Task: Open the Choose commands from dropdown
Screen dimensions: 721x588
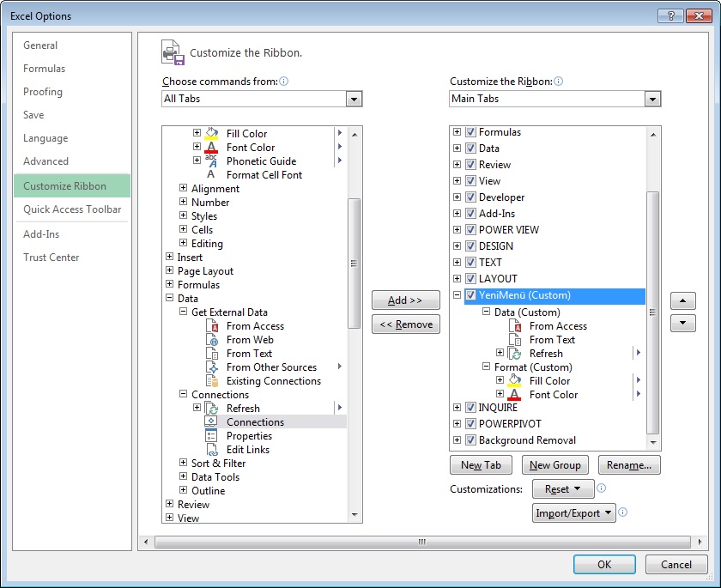Action: pos(354,99)
